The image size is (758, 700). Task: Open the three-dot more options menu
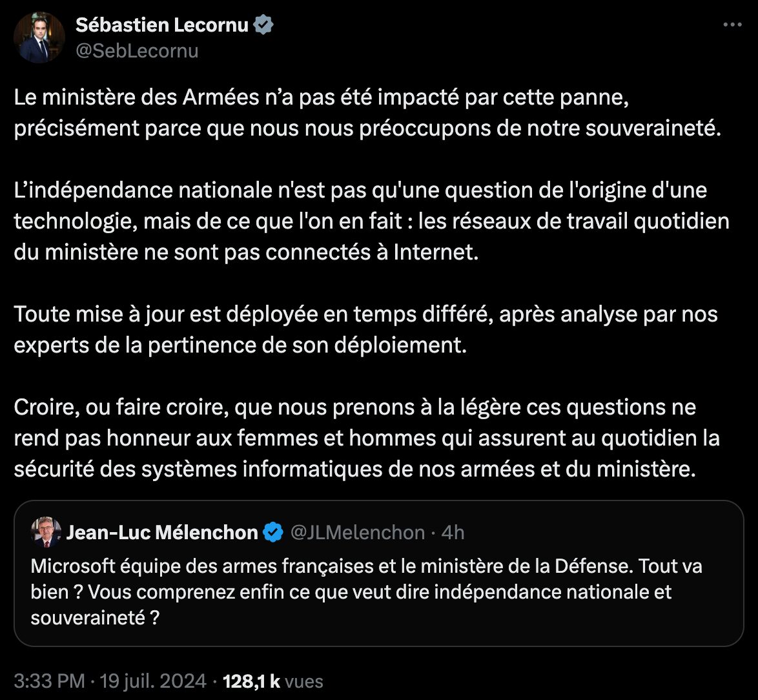(732, 25)
